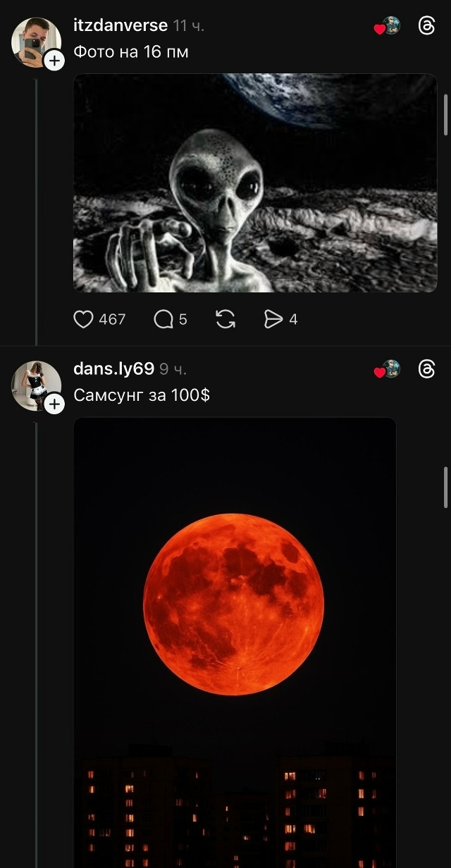The width and height of the screenshot is (451, 868).
Task: Click the Threads logo on dans.ly69's post
Action: 427,369
